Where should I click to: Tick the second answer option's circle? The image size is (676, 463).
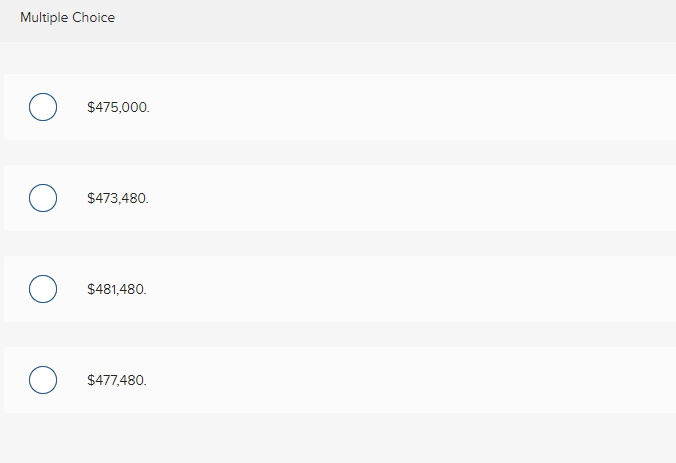(42, 198)
